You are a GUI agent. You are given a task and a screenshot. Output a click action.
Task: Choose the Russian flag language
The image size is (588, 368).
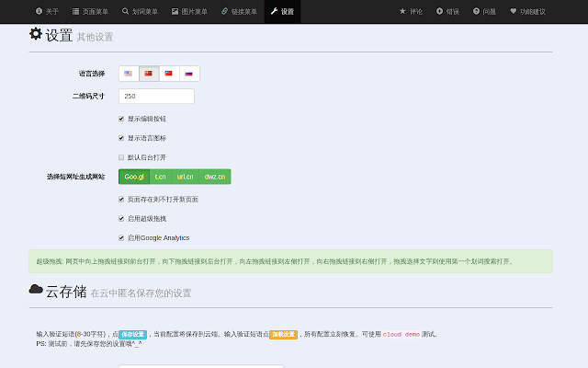[189, 74]
